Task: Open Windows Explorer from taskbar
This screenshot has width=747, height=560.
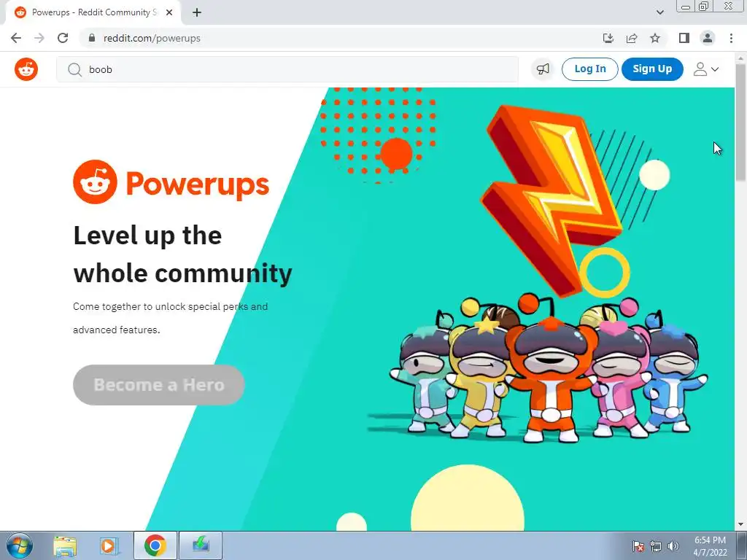Action: click(65, 545)
